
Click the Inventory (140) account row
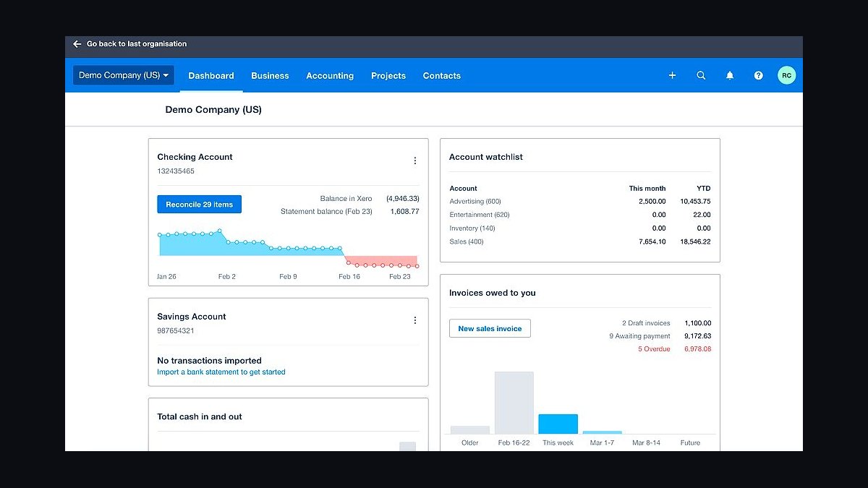click(x=580, y=228)
